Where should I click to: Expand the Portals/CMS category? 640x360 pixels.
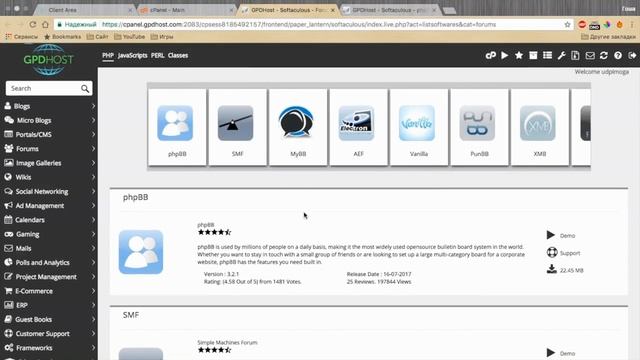tap(49, 134)
